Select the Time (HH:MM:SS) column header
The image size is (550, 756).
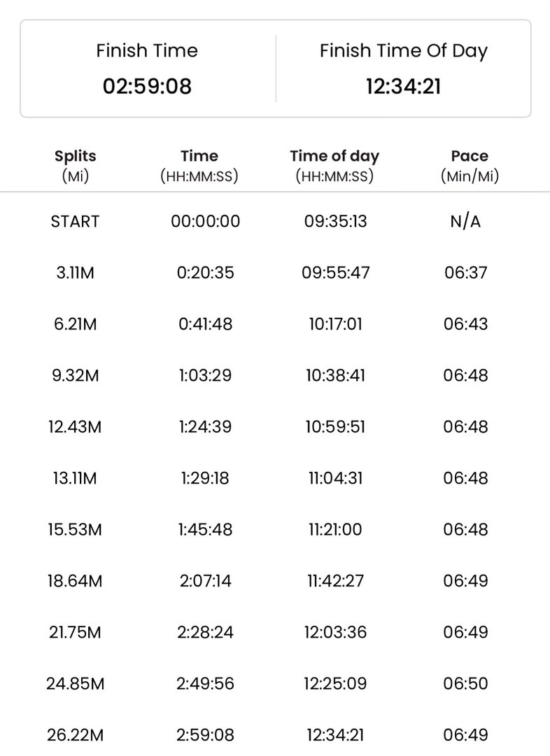(x=199, y=165)
